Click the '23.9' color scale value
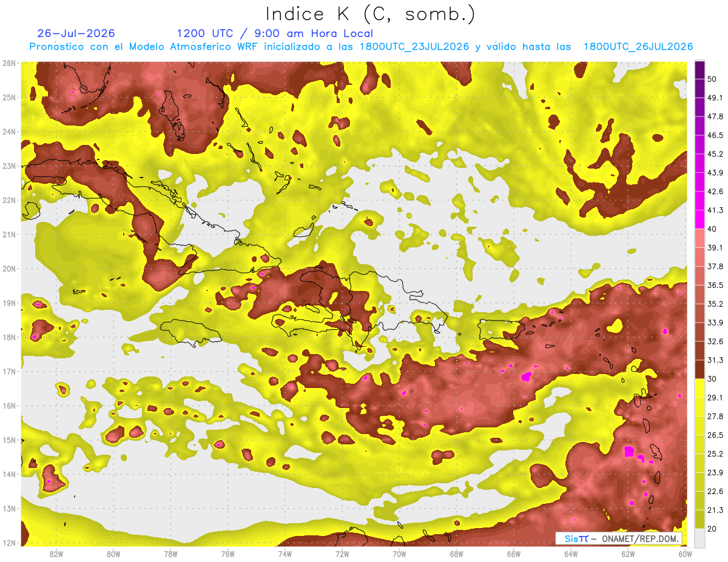728x562 pixels. [x=715, y=473]
